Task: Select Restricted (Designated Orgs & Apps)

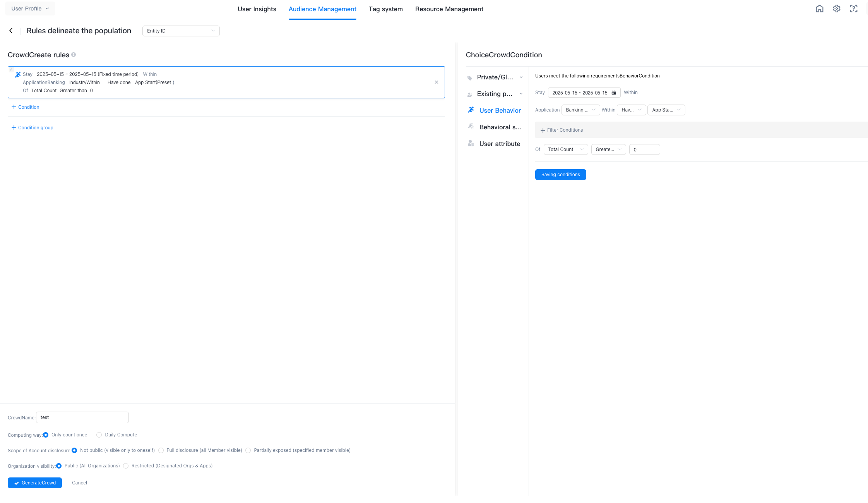Action: 126,466
